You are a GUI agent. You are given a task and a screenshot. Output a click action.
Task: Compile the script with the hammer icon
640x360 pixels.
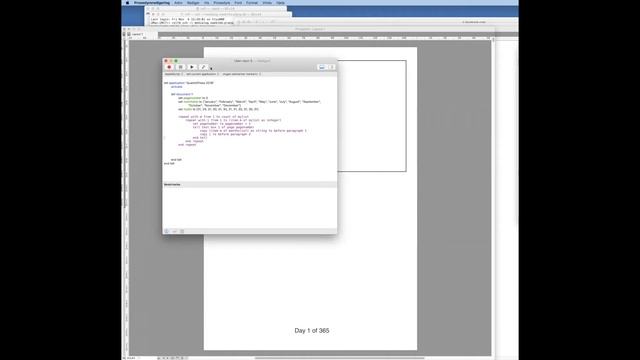203,67
